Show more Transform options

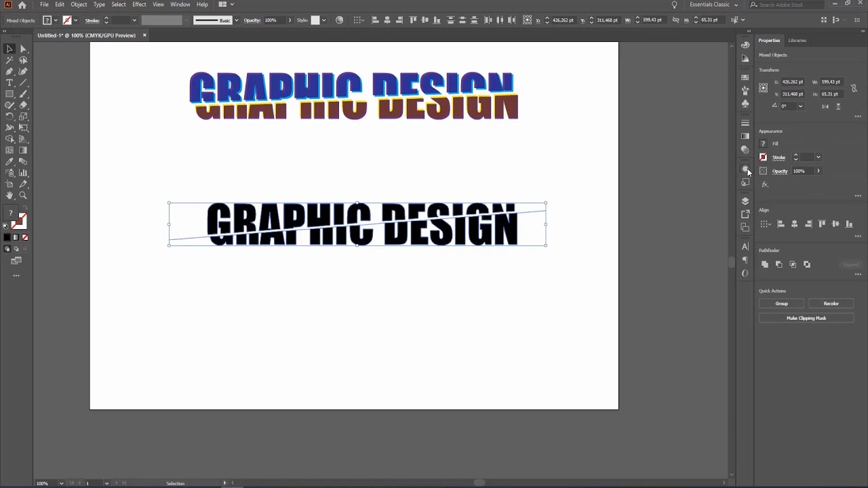[858, 117]
